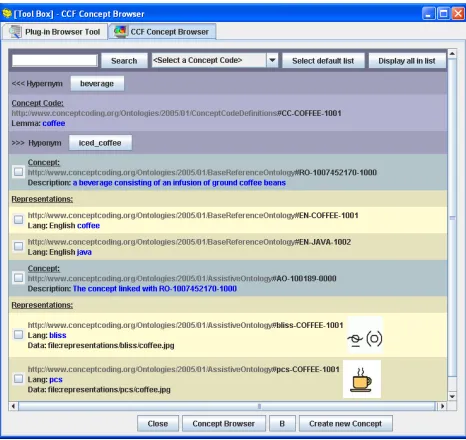
Task: Open the Select a Concept Code combo box
Action: tap(215, 60)
